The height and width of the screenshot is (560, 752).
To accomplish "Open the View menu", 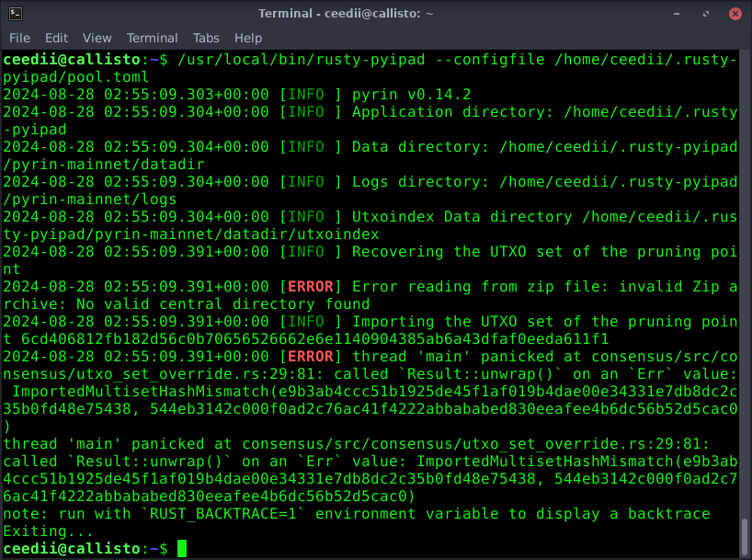I will (x=97, y=38).
